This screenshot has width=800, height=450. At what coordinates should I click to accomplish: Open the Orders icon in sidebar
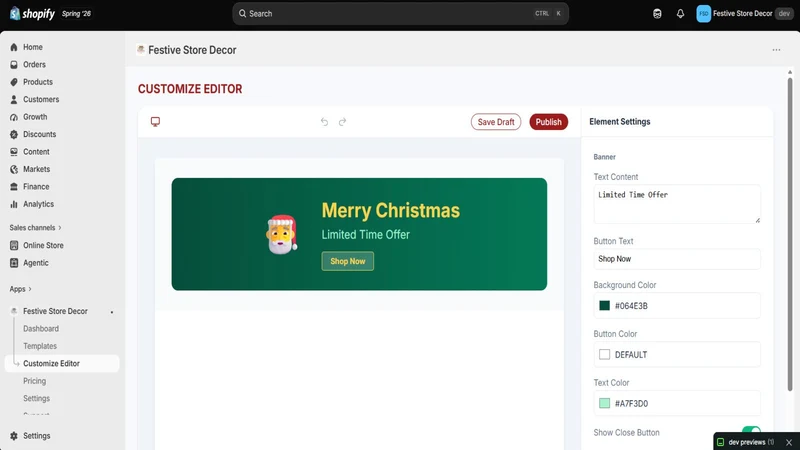(14, 64)
